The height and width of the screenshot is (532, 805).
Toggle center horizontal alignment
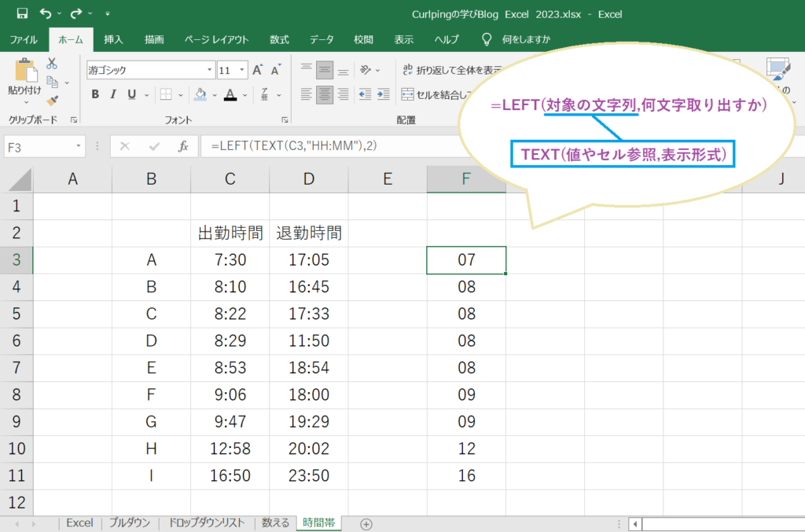tap(325, 94)
